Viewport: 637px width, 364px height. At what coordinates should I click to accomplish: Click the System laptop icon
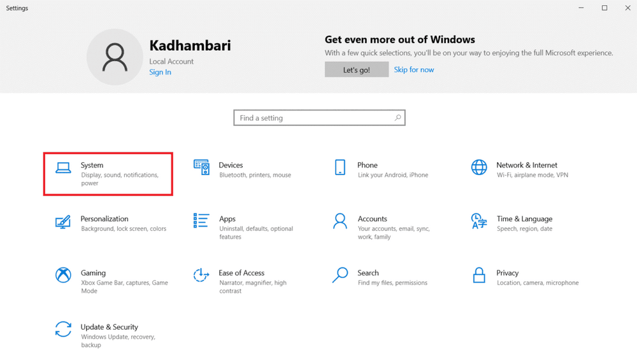pyautogui.click(x=63, y=168)
